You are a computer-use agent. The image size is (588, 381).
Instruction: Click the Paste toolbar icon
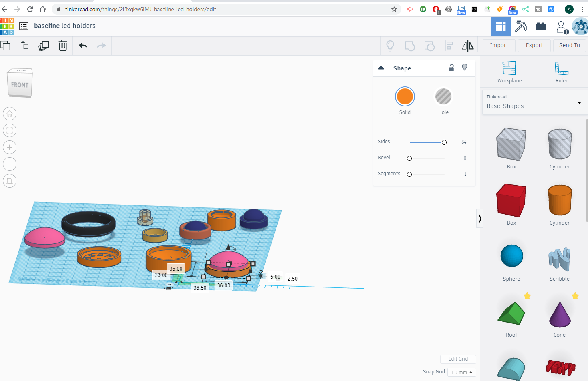(x=24, y=46)
